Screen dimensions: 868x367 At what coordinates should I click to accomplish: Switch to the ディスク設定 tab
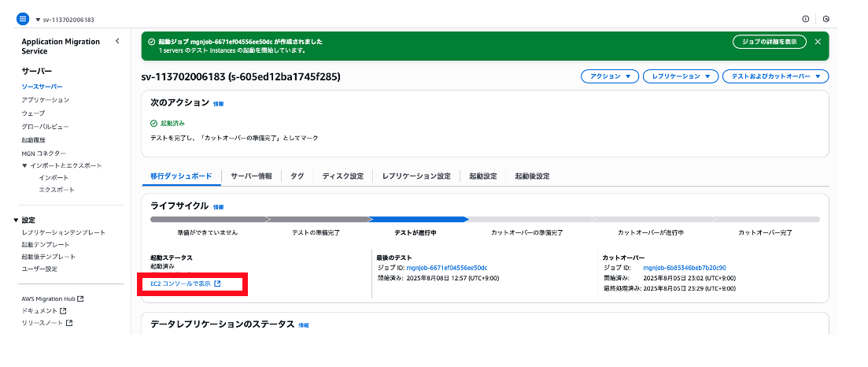click(x=343, y=176)
